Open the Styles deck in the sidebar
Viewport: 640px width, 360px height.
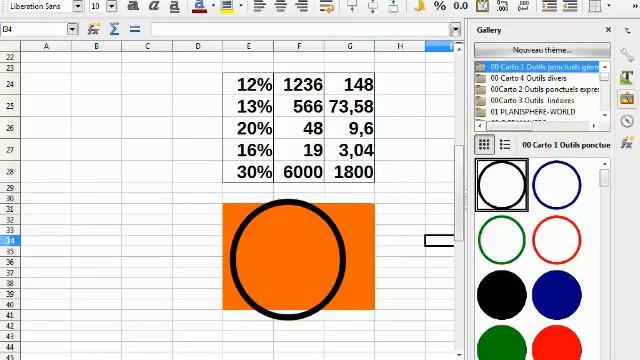pos(627,77)
